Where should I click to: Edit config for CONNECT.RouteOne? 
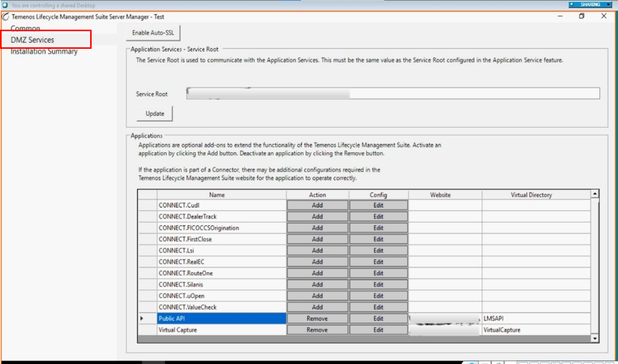tap(378, 273)
